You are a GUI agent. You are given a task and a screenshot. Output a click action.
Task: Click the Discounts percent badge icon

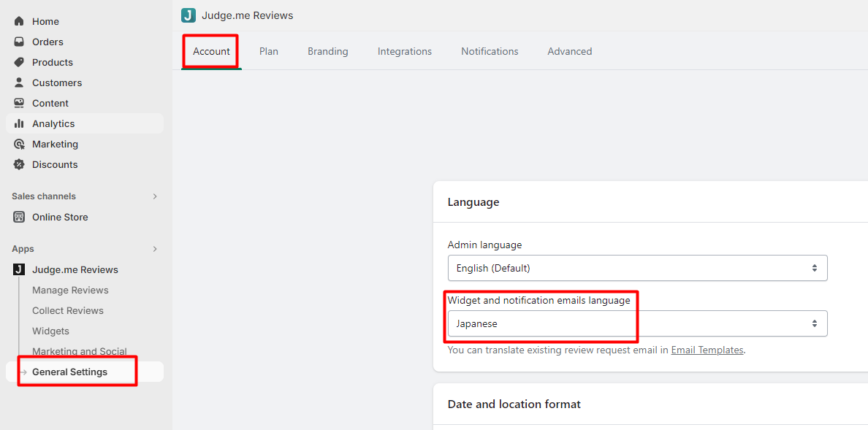click(19, 164)
